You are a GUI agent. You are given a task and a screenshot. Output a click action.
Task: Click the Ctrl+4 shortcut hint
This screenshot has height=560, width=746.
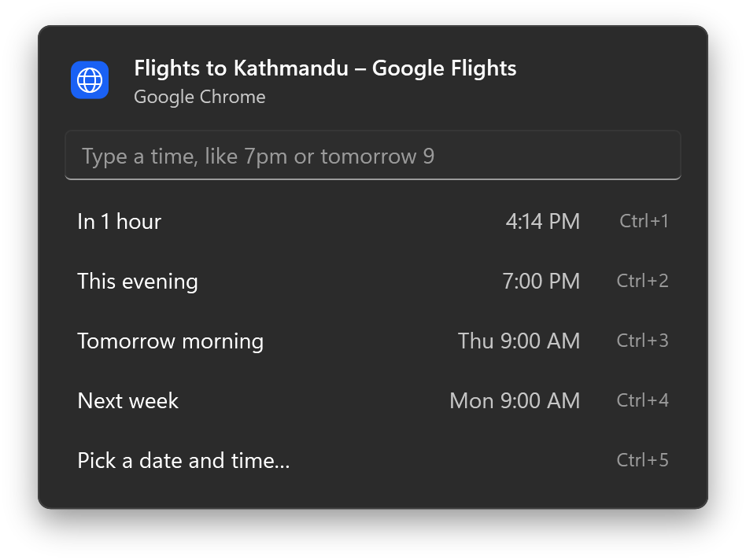[642, 401]
